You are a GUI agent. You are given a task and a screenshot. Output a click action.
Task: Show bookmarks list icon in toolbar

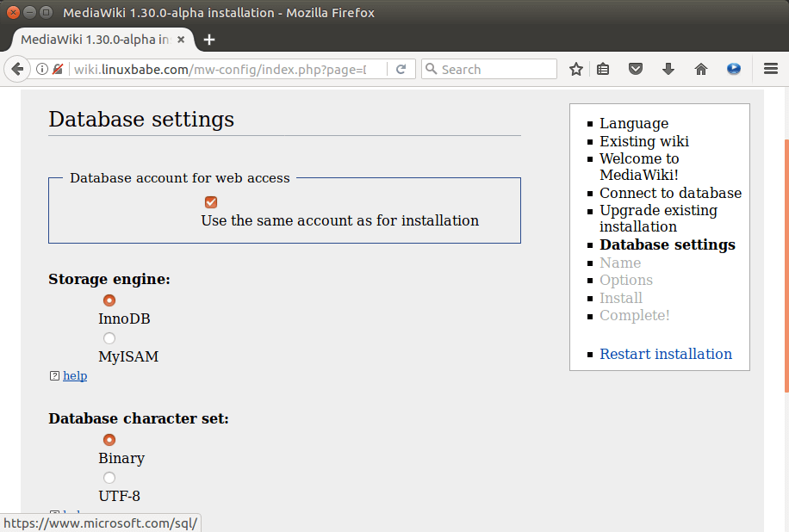point(603,70)
